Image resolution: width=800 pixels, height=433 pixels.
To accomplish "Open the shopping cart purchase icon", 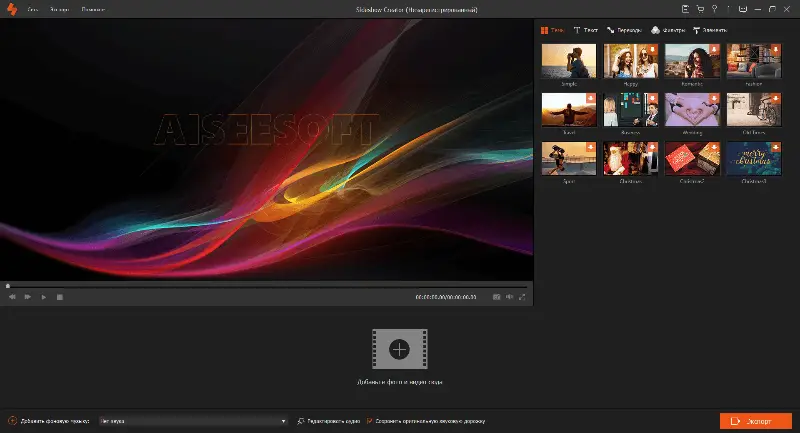I will point(700,9).
